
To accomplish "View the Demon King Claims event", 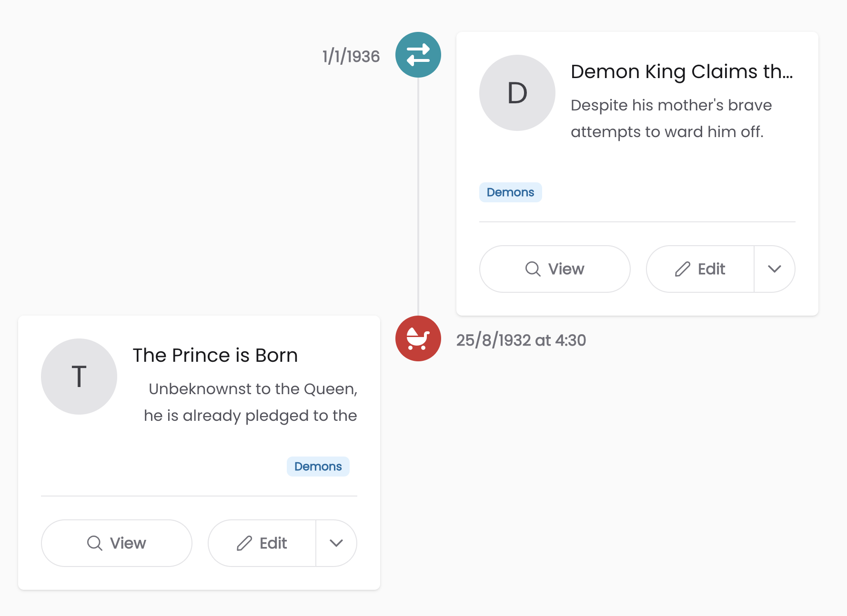I will [555, 269].
